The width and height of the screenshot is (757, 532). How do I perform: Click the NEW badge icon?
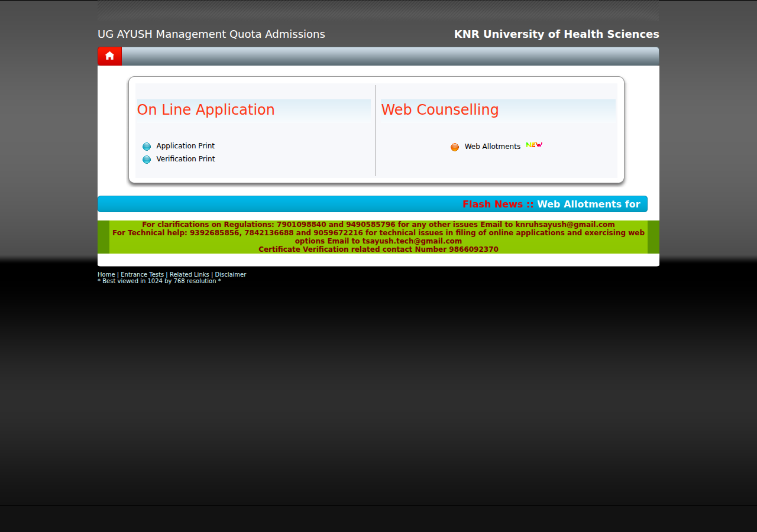[534, 145]
